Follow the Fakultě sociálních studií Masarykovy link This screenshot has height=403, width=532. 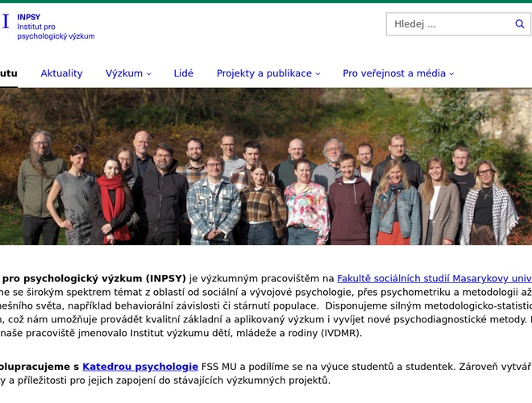pyautogui.click(x=434, y=279)
